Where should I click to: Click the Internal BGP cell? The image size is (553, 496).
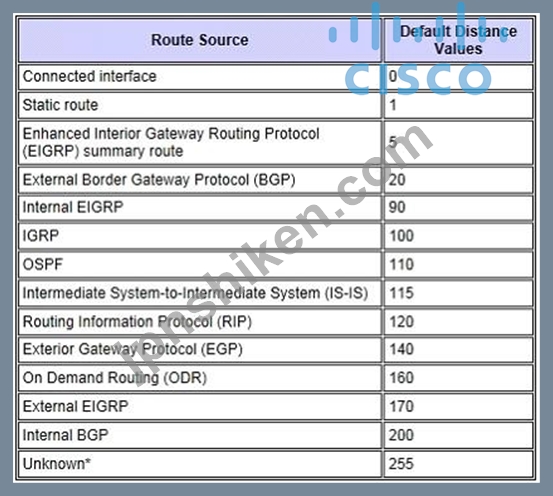tap(200, 435)
